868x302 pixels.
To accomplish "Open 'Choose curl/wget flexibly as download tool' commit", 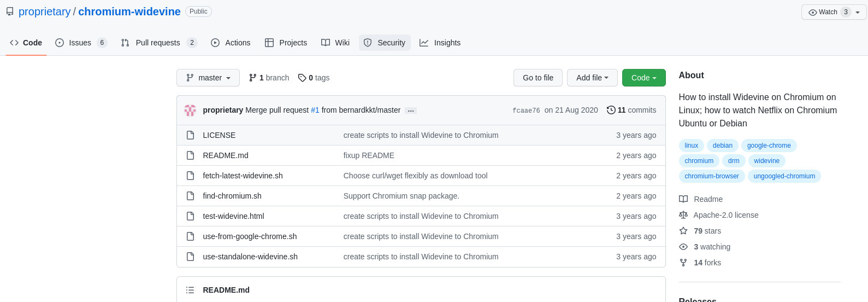I will 416,176.
